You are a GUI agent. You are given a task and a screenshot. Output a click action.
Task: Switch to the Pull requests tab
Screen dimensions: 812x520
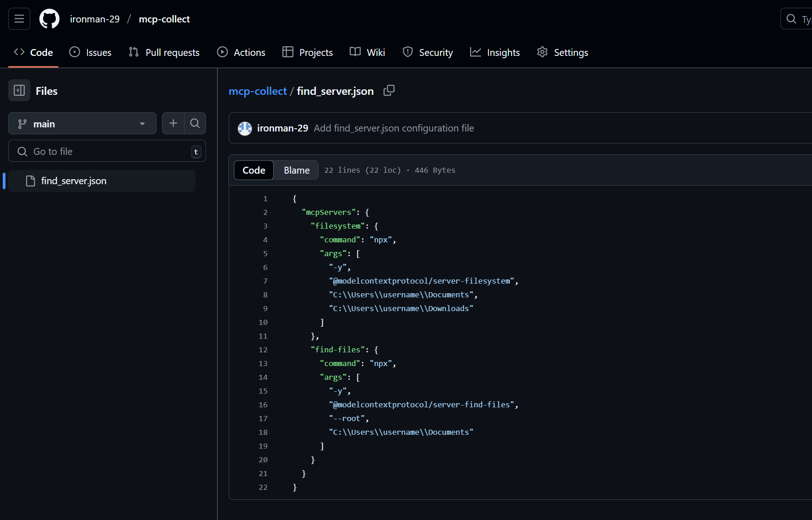pyautogui.click(x=164, y=52)
